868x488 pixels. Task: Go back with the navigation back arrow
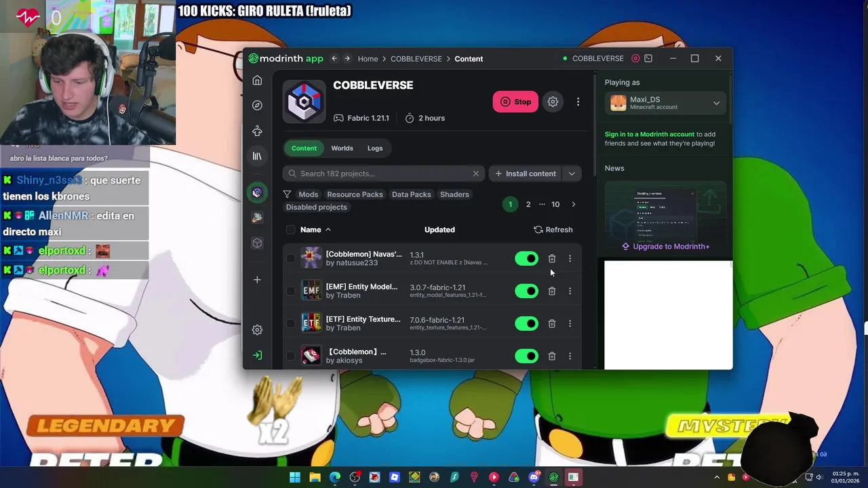point(334,58)
